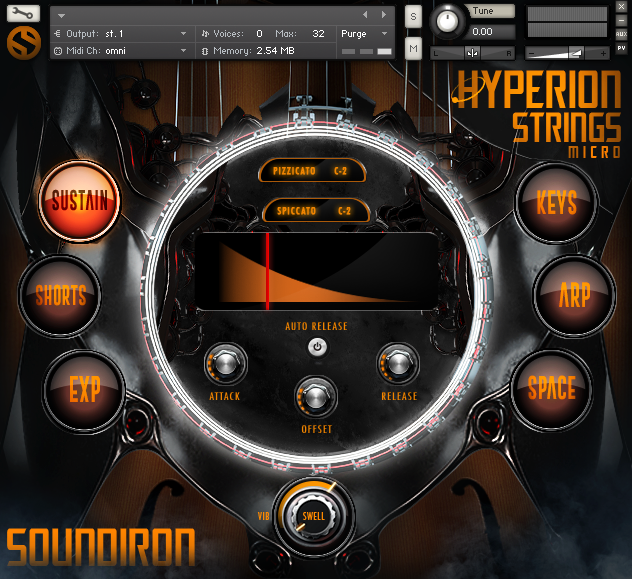Screen dimensions: 632x579
Task: Click the Max voices value 32
Action: click(318, 34)
